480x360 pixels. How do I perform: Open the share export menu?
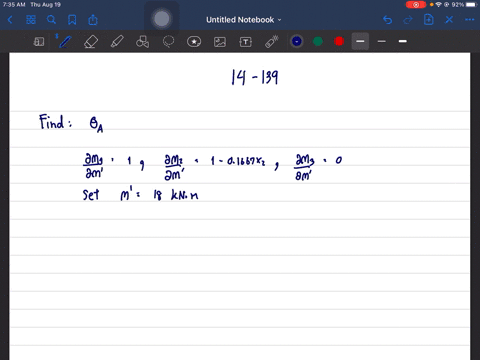pyautogui.click(x=93, y=20)
